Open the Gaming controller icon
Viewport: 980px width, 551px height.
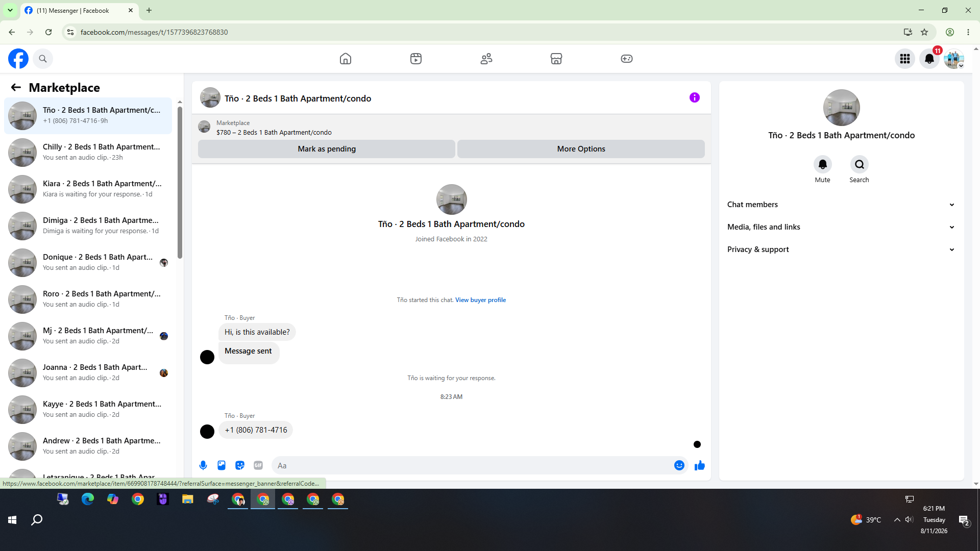(x=627, y=59)
